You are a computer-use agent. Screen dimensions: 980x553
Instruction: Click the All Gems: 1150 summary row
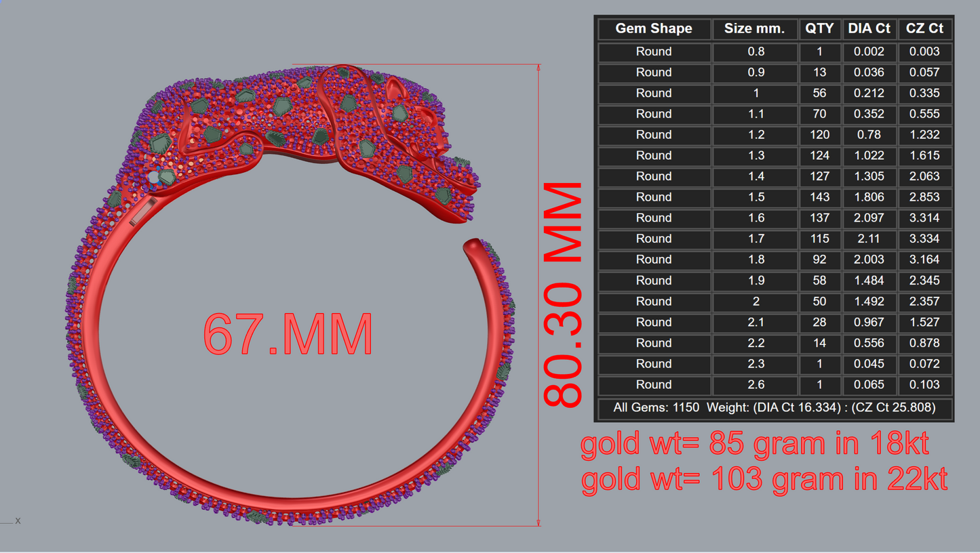pyautogui.click(x=775, y=408)
